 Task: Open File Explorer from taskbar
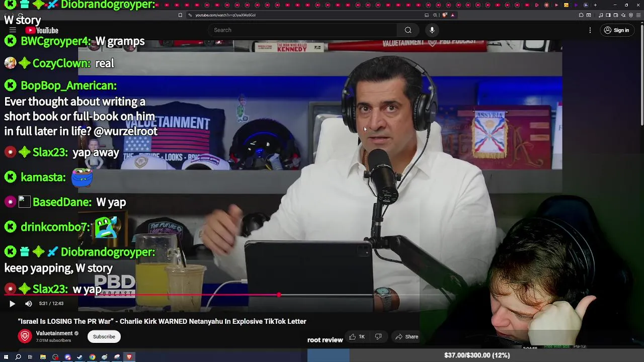click(x=43, y=357)
